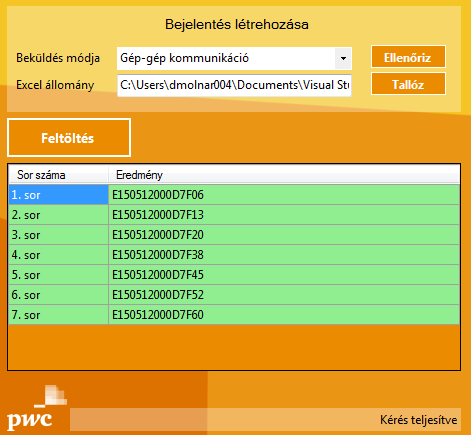Click the Tallóz browse button
Image resolution: width=471 pixels, height=435 pixels.
408,84
